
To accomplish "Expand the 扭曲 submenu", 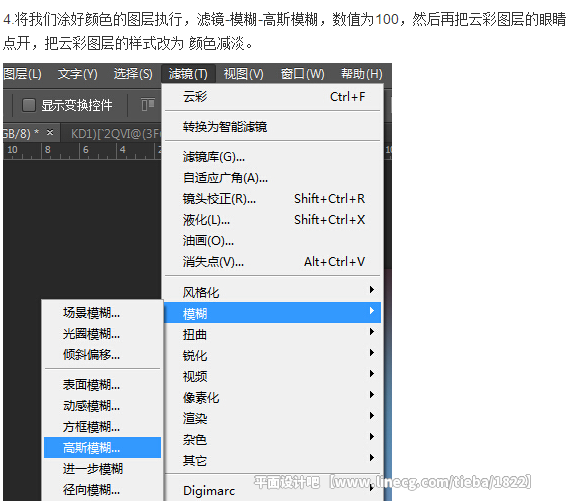I will click(273, 334).
